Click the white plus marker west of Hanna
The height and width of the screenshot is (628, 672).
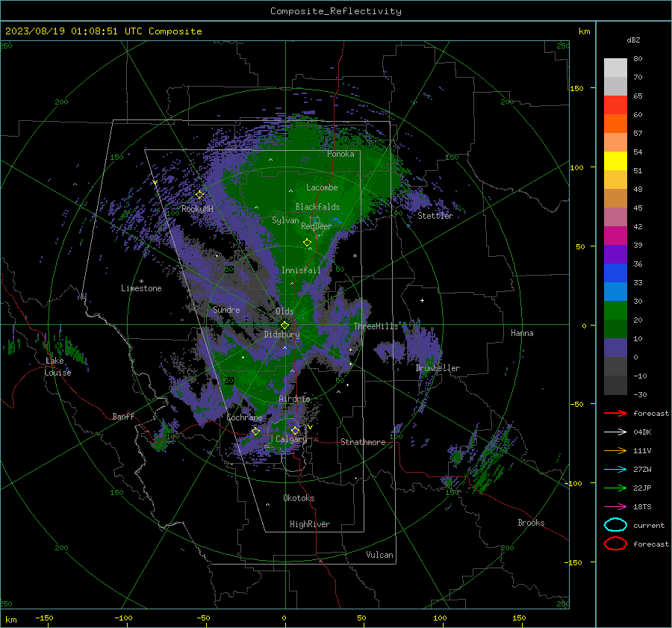[x=422, y=300]
